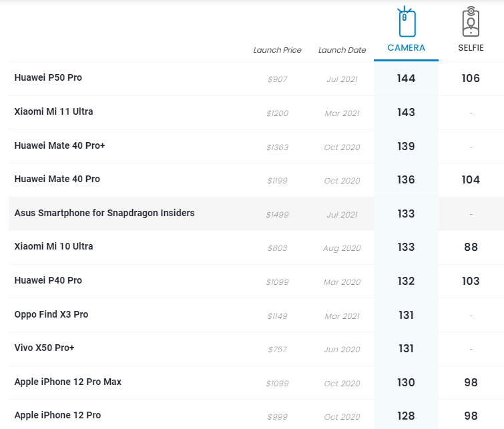Click the rear camera phone icon

[x=406, y=22]
